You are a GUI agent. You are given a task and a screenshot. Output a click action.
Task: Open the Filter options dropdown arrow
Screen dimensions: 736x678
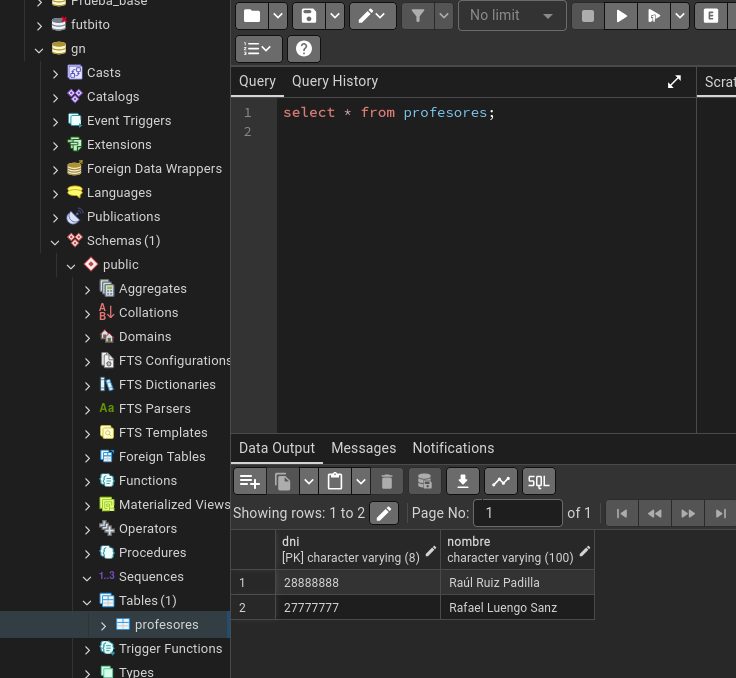tap(444, 16)
